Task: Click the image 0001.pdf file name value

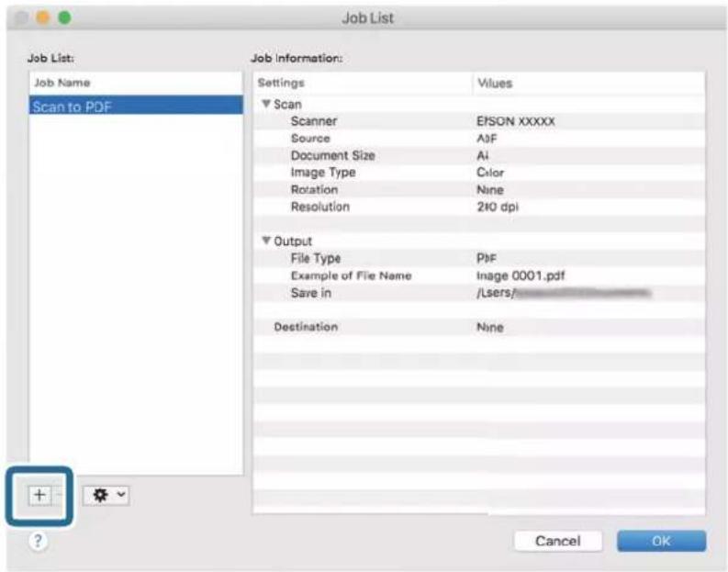Action: (521, 275)
